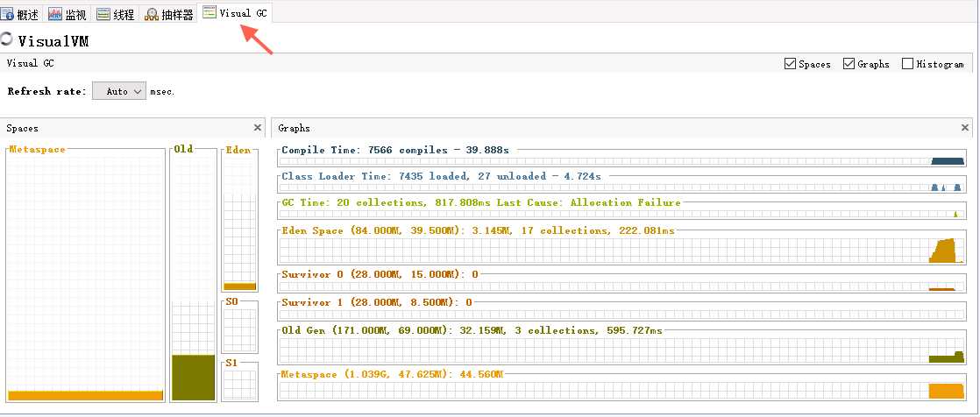Enable the Histogram checkbox

[907, 64]
